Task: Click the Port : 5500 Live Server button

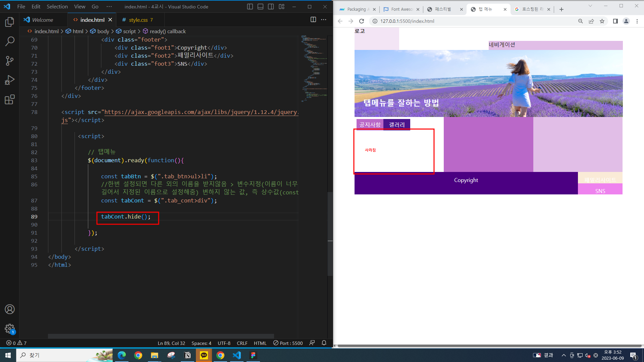Action: tap(288, 343)
